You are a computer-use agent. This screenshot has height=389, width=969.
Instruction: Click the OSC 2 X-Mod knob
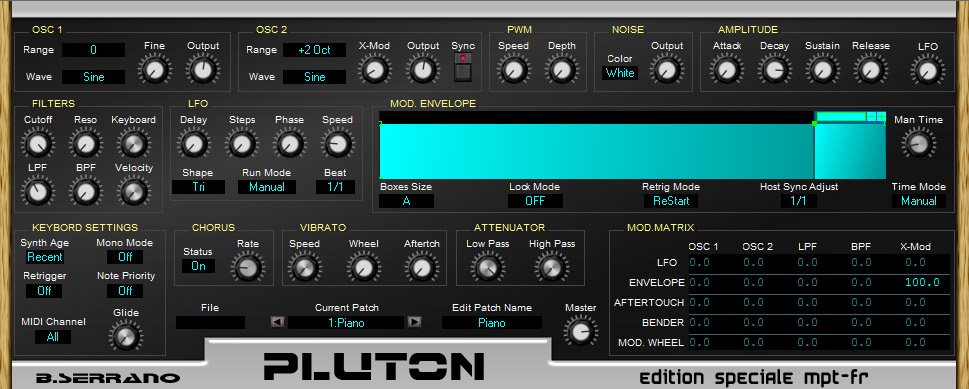pos(374,69)
